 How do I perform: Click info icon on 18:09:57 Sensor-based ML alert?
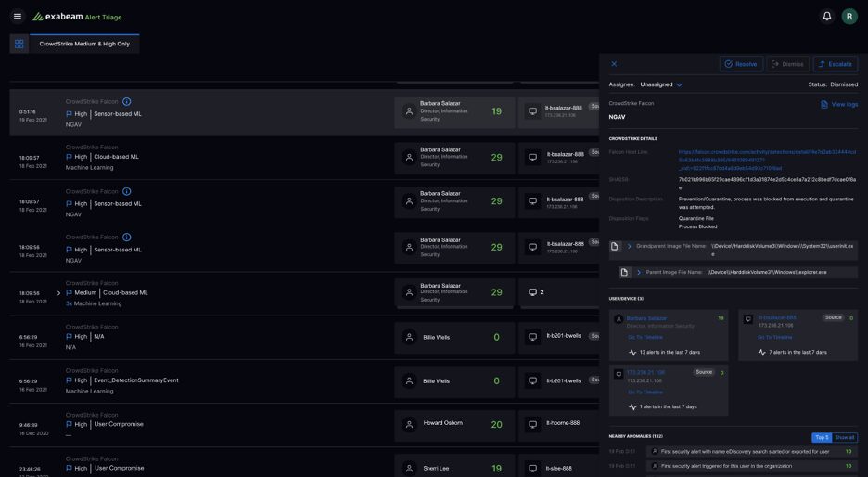127,191
